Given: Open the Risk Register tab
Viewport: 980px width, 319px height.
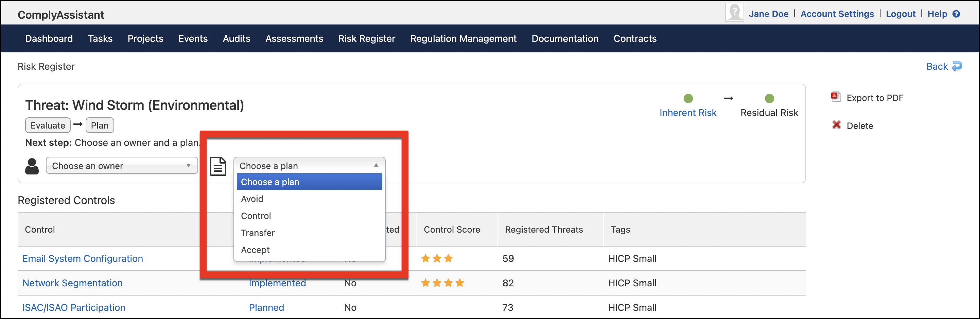Looking at the screenshot, I should pos(367,38).
